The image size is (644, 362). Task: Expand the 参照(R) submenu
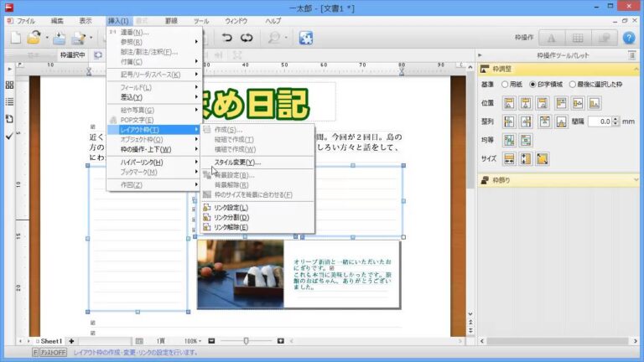154,42
